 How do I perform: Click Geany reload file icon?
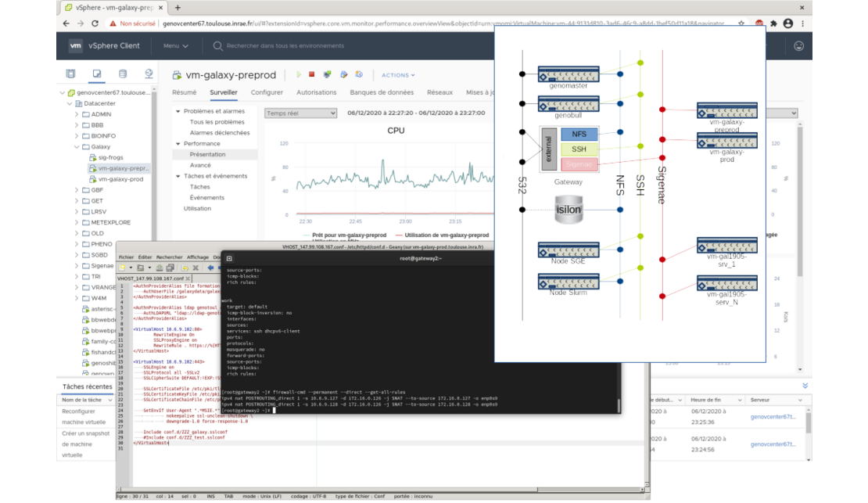[x=185, y=268]
